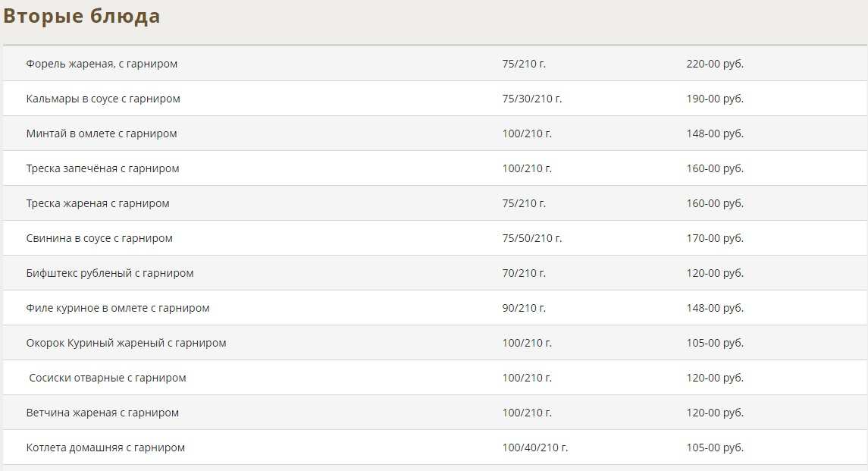Click the "Треска запечёная с гарниром" dish
This screenshot has height=471, width=868.
[x=102, y=168]
